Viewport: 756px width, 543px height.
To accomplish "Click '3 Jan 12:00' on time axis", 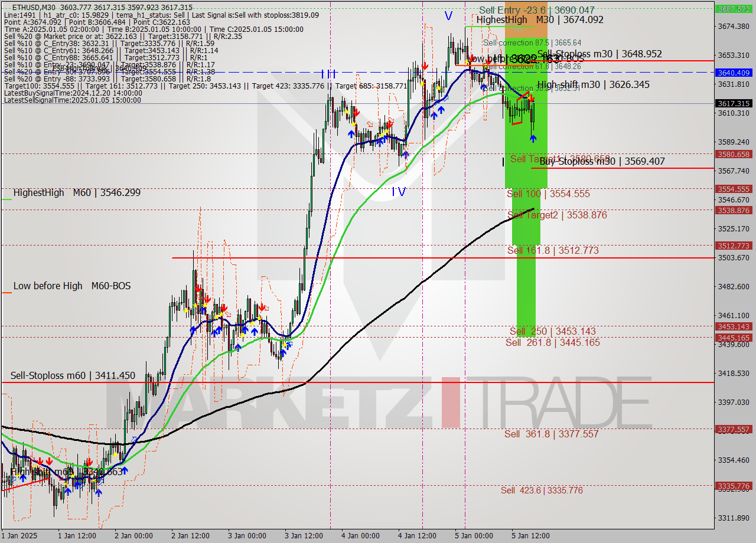I will tap(304, 536).
